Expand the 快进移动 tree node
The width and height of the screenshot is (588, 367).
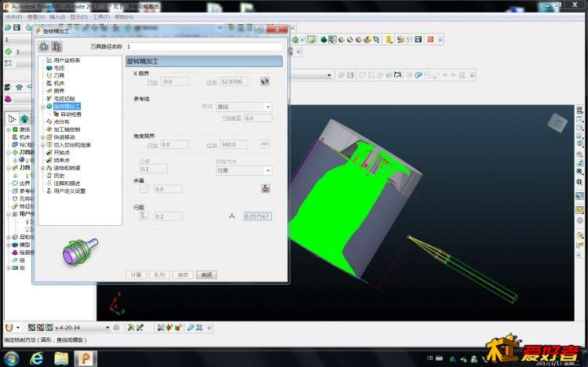[42, 137]
